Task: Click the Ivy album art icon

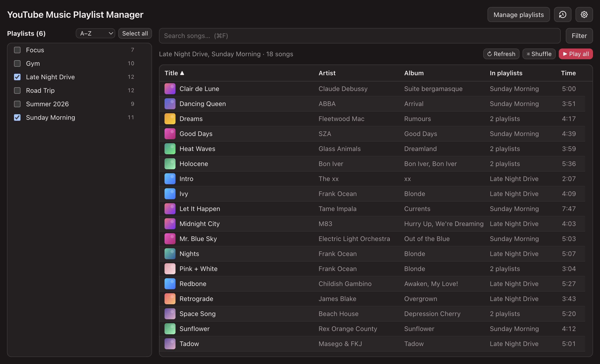Action: coord(170,194)
